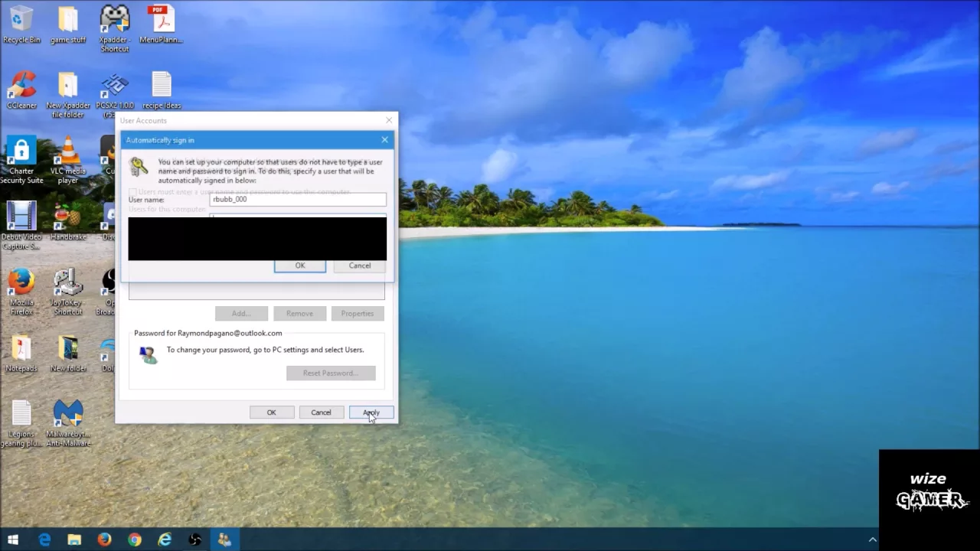Open the 'game stuff' folder on desktop
The height and width of the screenshot is (551, 980).
tap(67, 24)
